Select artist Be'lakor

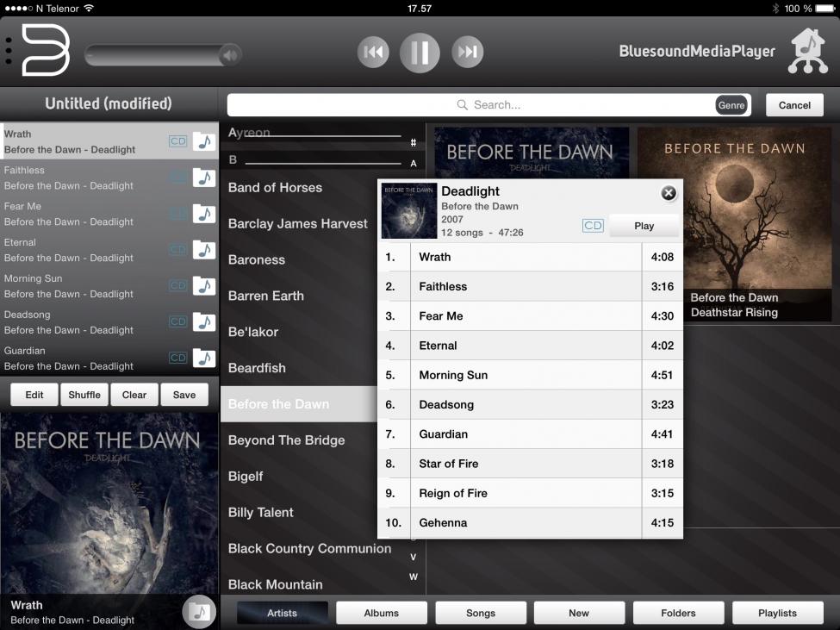[x=299, y=332]
